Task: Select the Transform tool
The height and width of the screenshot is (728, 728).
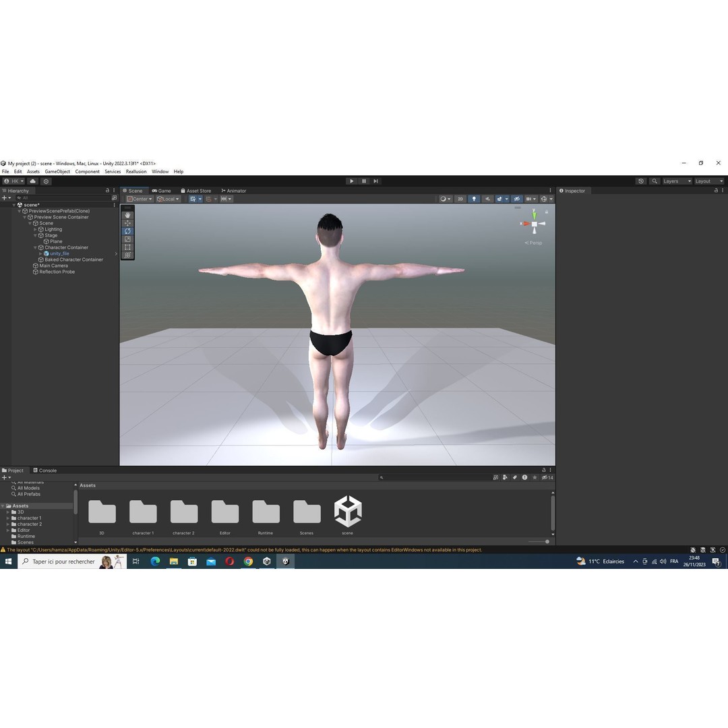Action: click(127, 255)
